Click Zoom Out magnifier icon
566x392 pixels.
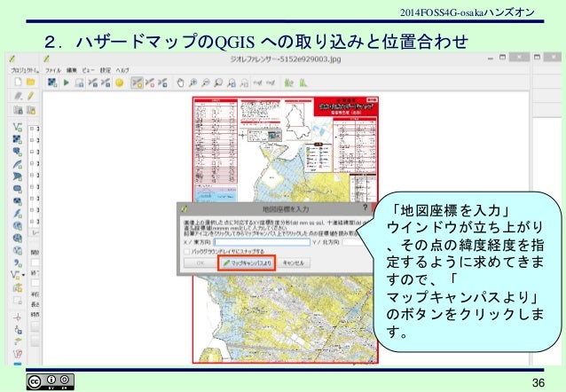click(206, 83)
